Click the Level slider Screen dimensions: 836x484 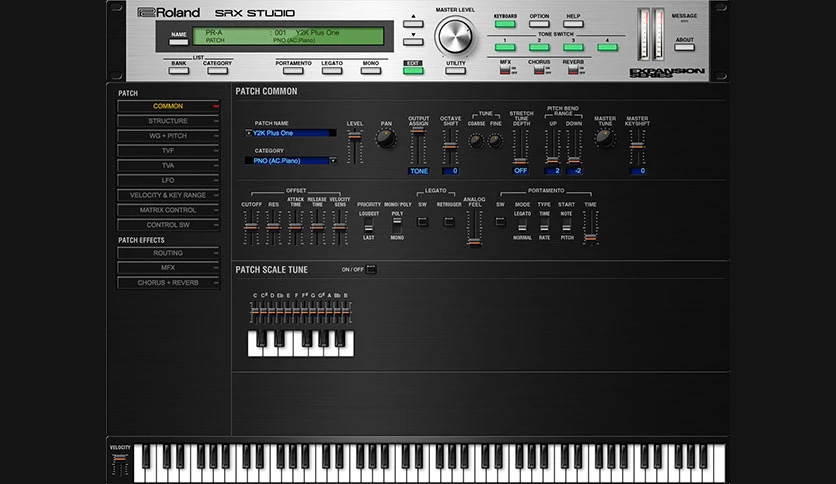355,146
